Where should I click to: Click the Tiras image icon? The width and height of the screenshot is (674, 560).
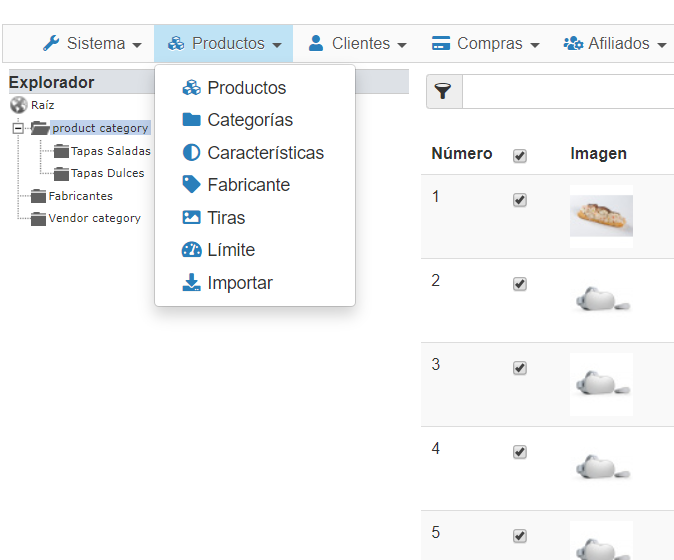(192, 217)
